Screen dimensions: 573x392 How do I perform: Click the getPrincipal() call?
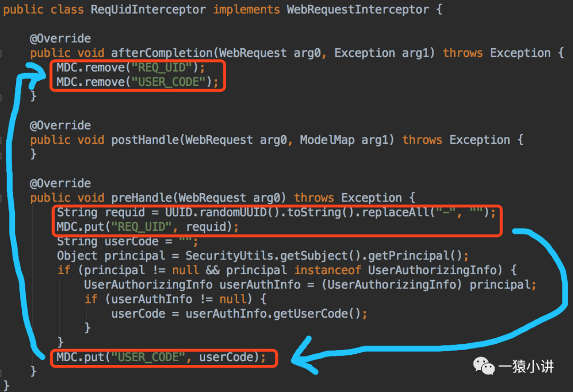[414, 256]
